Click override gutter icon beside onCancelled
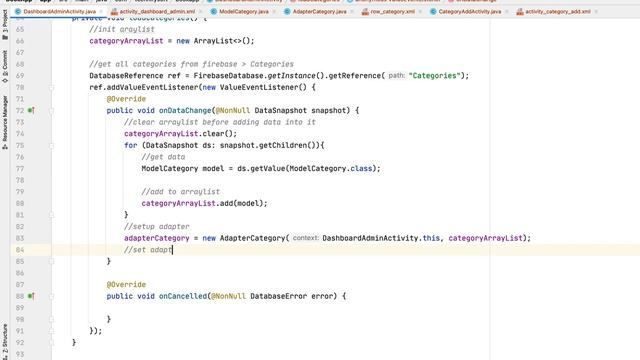Image resolution: width=640 pixels, height=360 pixels. pos(31,296)
